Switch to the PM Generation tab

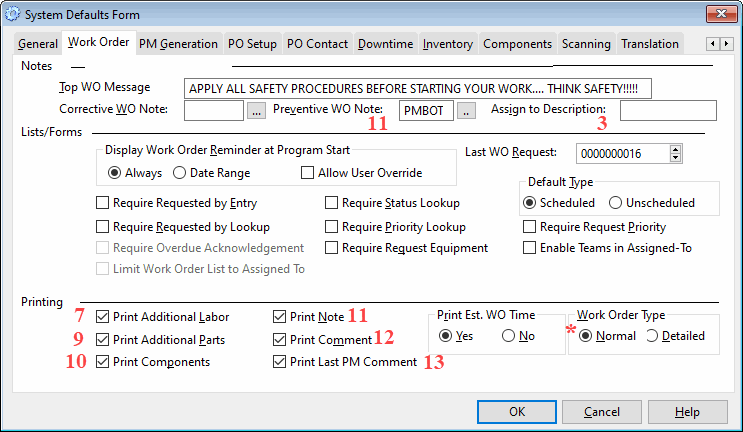pyautogui.click(x=178, y=44)
